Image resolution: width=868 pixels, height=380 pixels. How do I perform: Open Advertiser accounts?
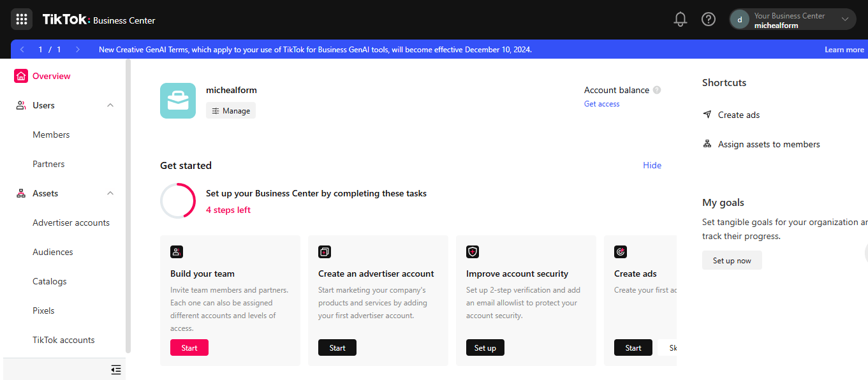coord(71,223)
